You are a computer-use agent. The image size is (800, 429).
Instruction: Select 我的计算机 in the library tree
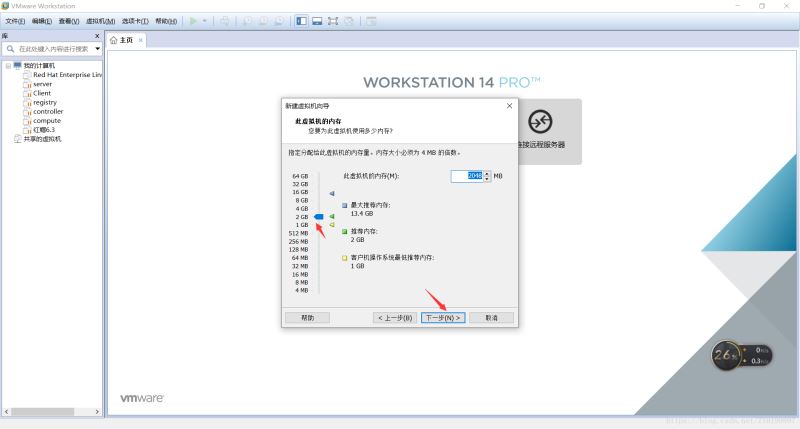tap(39, 66)
